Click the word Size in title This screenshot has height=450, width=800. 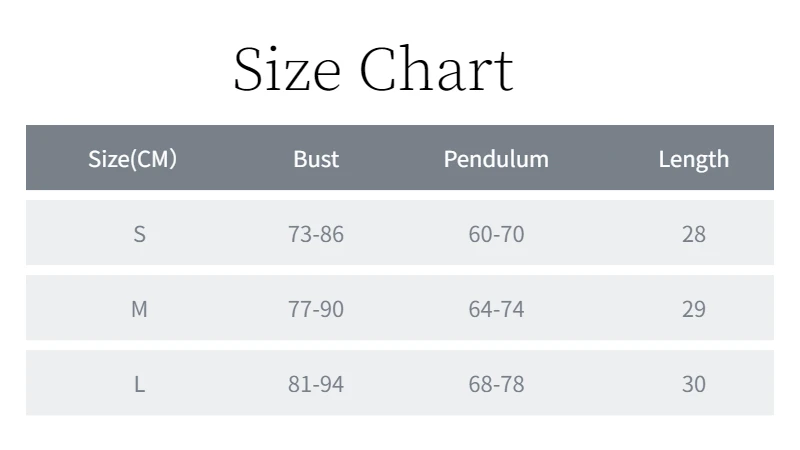(x=287, y=69)
